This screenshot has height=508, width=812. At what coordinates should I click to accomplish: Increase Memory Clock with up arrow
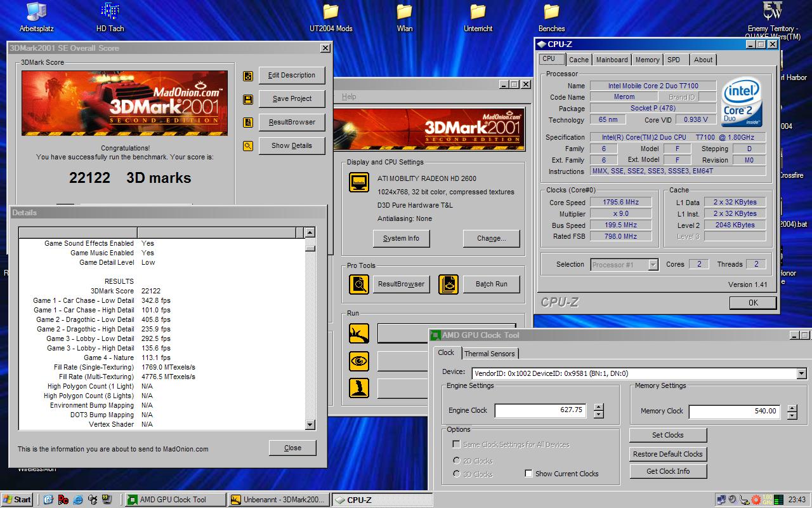coord(792,408)
